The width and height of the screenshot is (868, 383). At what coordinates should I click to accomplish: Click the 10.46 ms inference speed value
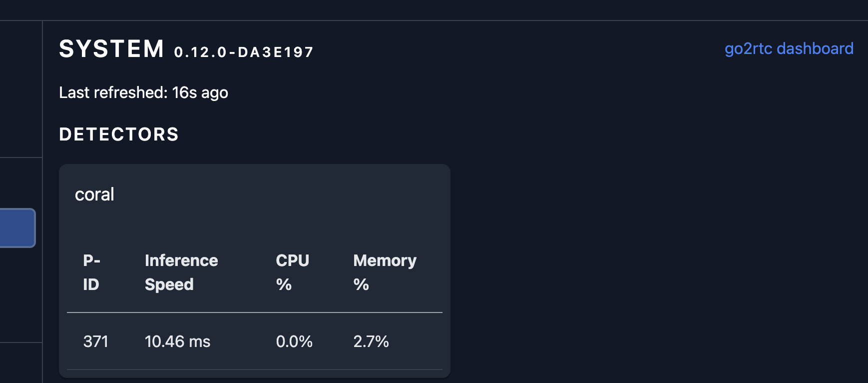tap(177, 341)
